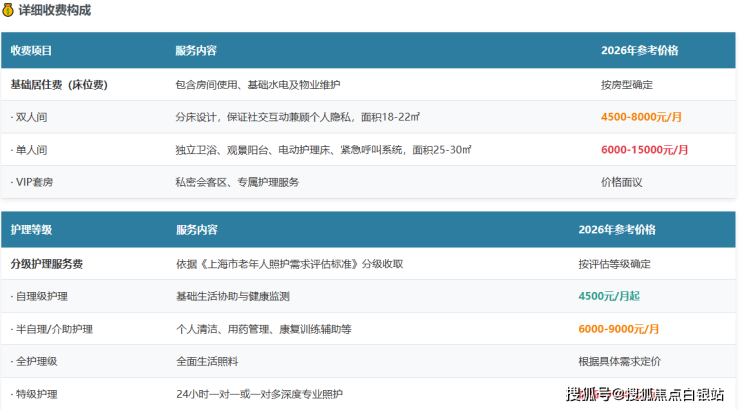This screenshot has width=740, height=410.
Task: Click the 收费项目 column header
Action: tap(31, 50)
